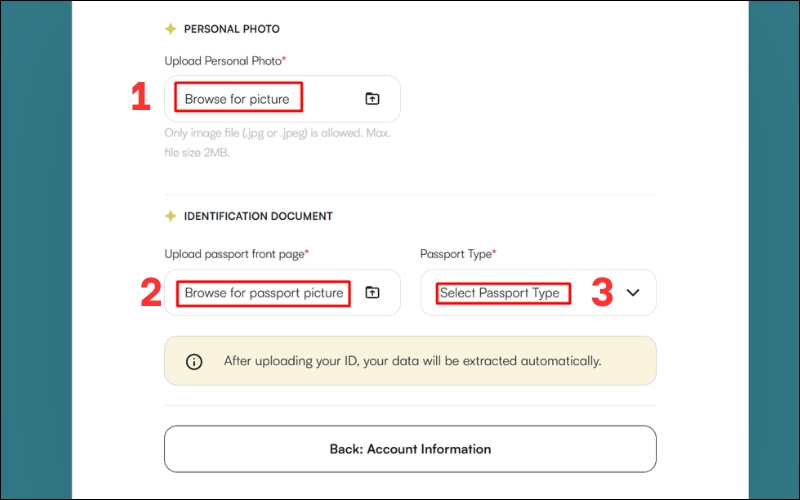The image size is (800, 500).
Task: Click the red number 1 annotation
Action: point(140,98)
